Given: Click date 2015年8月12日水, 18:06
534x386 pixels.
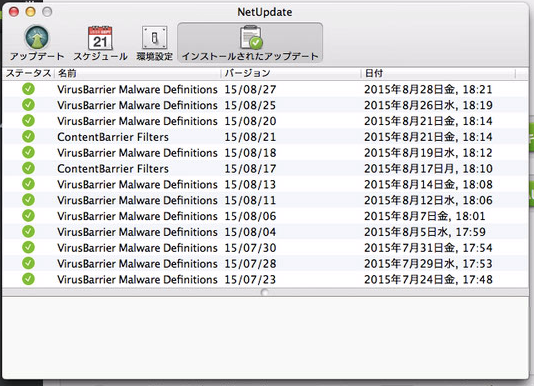Looking at the screenshot, I should [x=428, y=200].
